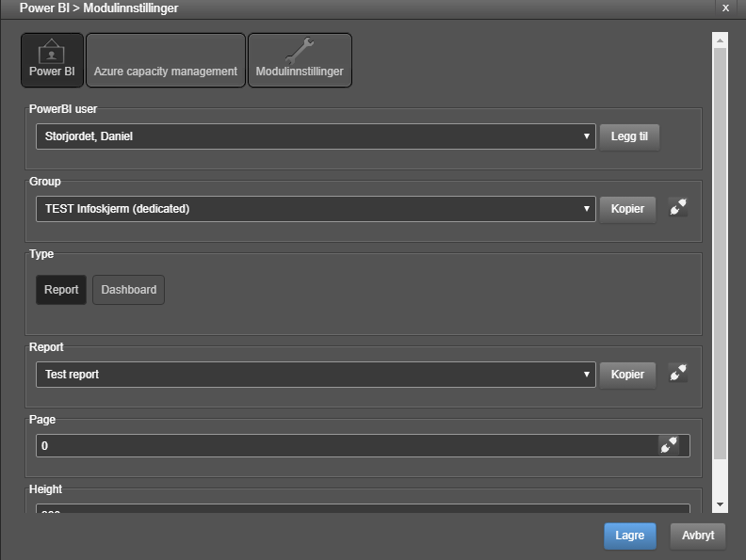Open Azure capacity management tab
This screenshot has width=746, height=560.
(x=166, y=60)
